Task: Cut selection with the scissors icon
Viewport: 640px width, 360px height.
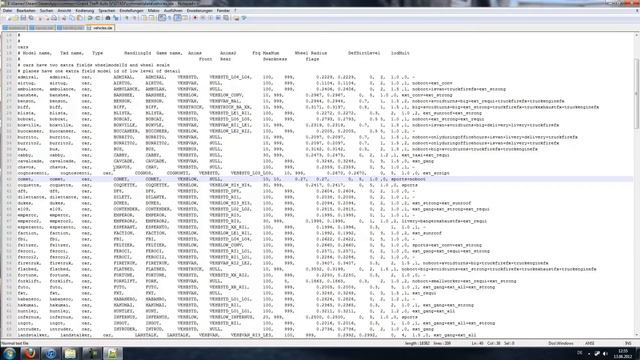Action: (64, 18)
